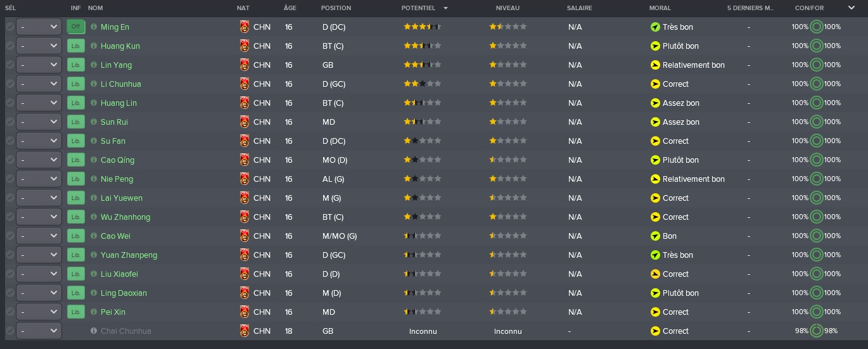Open player profile of Li Chunhua
Viewport: 868px width, 349px height.
[121, 84]
